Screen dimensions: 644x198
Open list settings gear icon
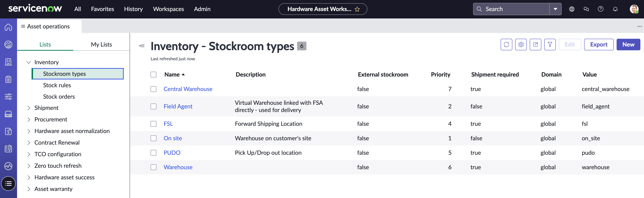521,44
